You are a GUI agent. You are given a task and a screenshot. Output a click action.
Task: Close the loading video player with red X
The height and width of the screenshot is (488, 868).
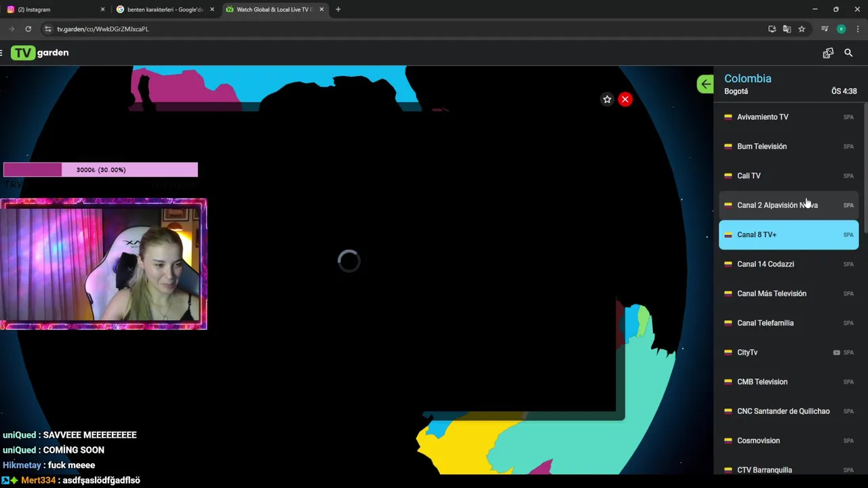(625, 100)
